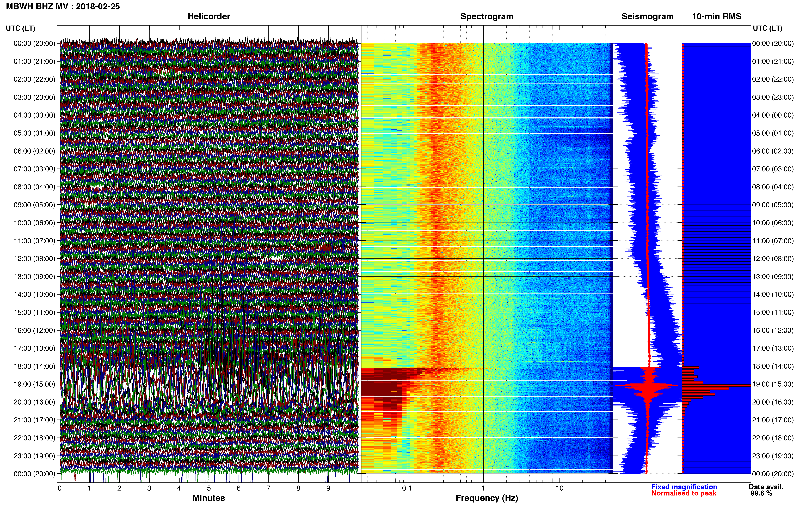The width and height of the screenshot is (812, 508).
Task: Click the left '04:00 (00:00)' time label
Action: pyautogui.click(x=34, y=115)
